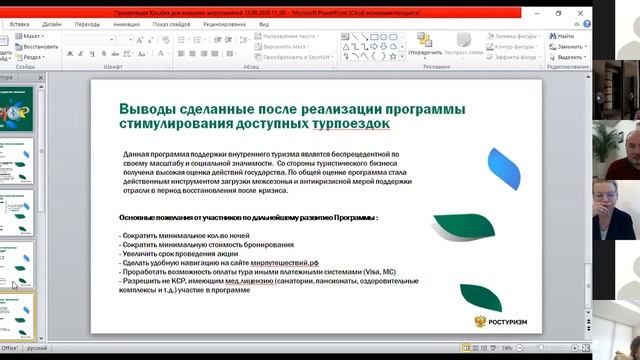640x360 pixels.
Task: Click the Заменить replace button
Action: [x=568, y=47]
